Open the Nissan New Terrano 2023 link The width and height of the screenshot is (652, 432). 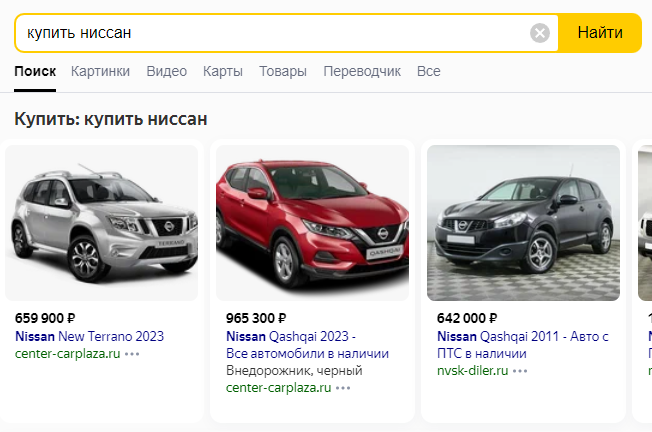(x=89, y=336)
